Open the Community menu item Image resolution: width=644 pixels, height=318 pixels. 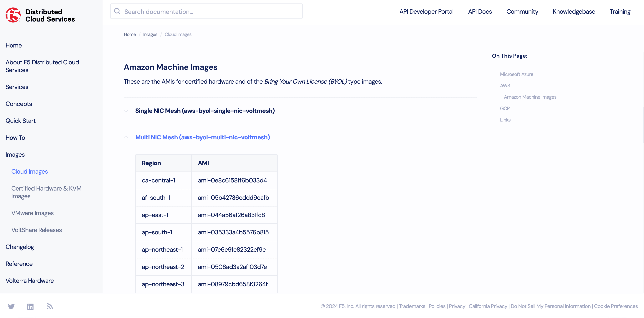click(522, 12)
